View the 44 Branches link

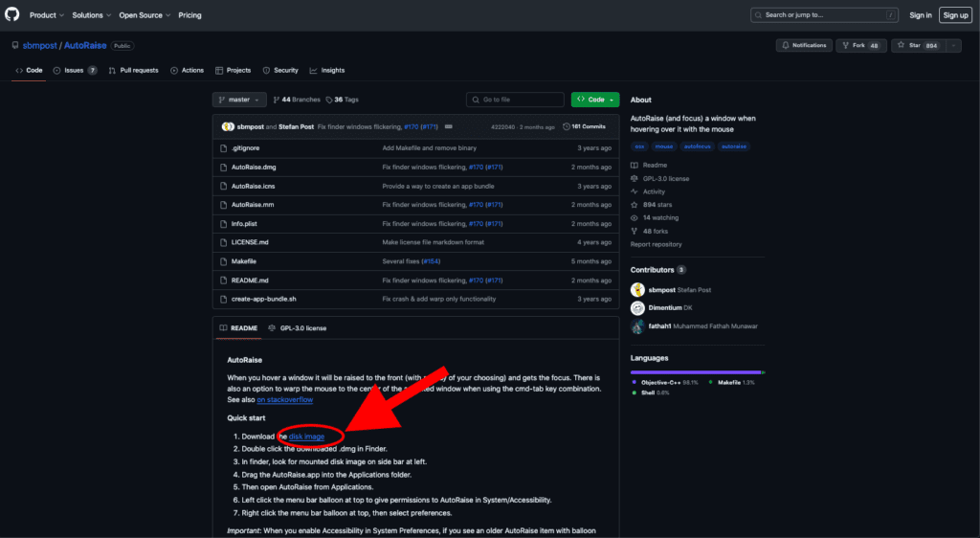[297, 100]
